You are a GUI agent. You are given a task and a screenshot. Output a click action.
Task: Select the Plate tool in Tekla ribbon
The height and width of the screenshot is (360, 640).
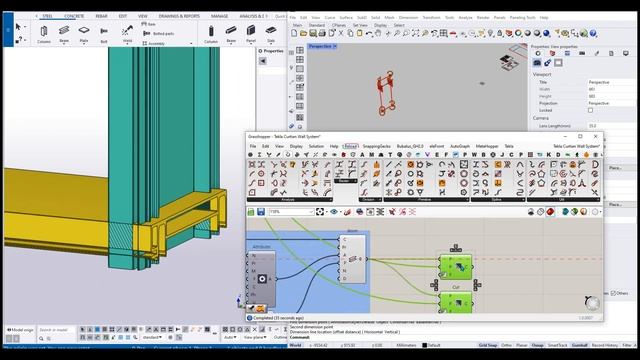coord(84,34)
